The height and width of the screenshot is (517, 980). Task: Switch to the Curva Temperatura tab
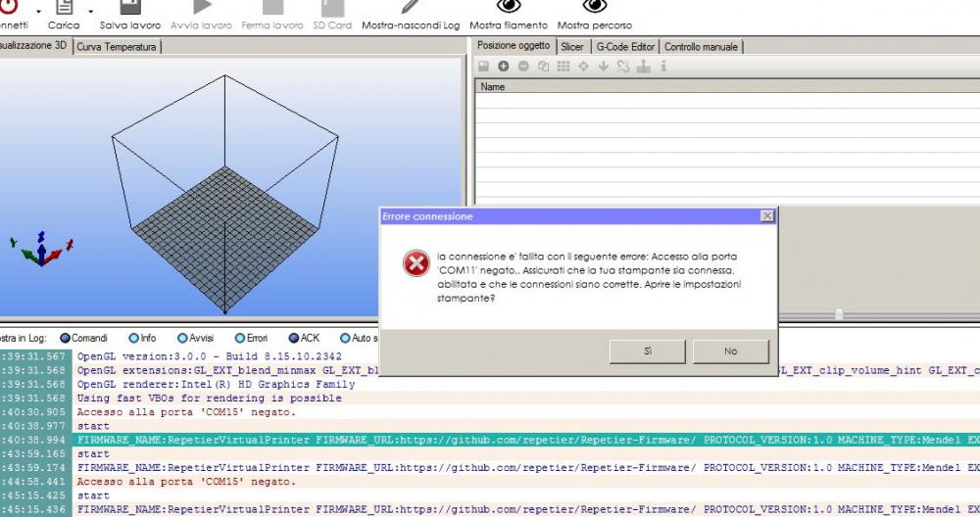(x=117, y=46)
